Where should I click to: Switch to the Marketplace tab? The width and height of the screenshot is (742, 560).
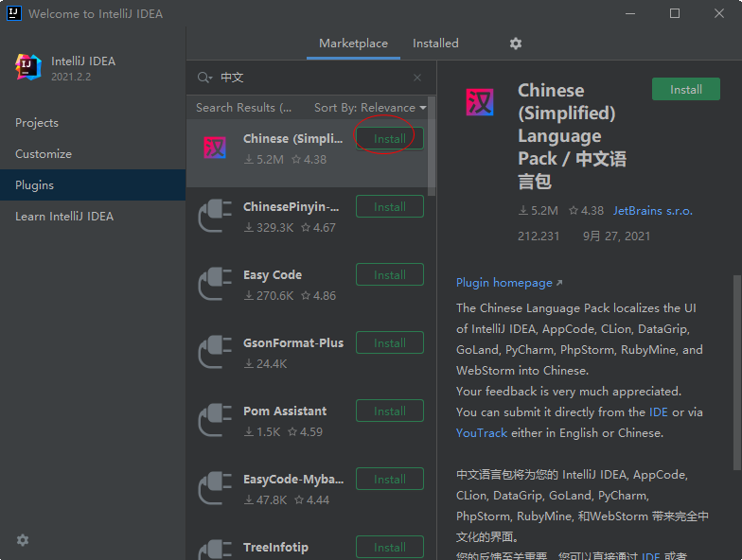[x=354, y=44]
